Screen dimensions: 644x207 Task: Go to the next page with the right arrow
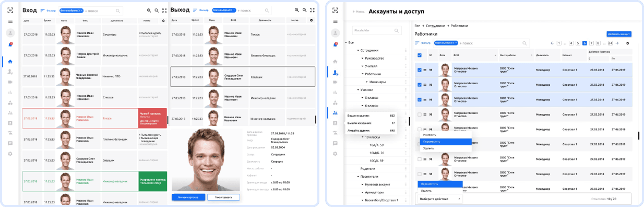tap(617, 43)
